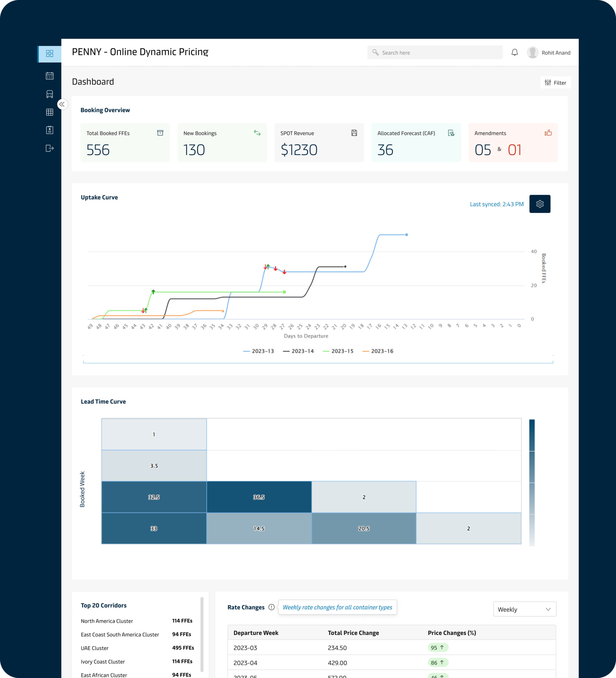Click the Uptake Curve range slider bar

(x=318, y=363)
